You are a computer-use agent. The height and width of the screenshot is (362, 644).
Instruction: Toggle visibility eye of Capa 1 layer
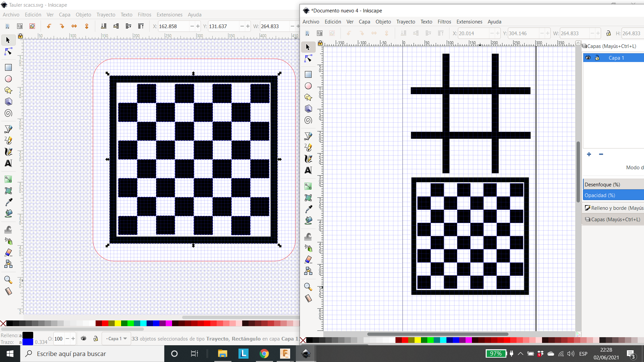[x=588, y=58]
